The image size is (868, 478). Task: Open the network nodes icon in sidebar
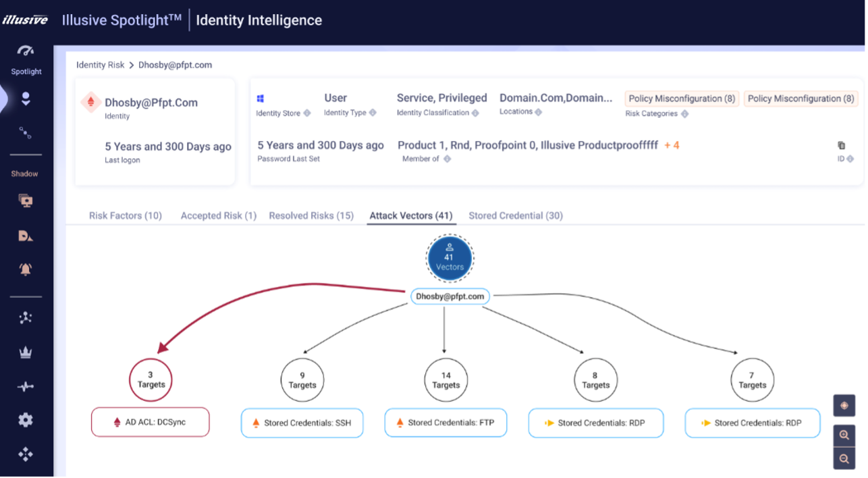coord(26,318)
